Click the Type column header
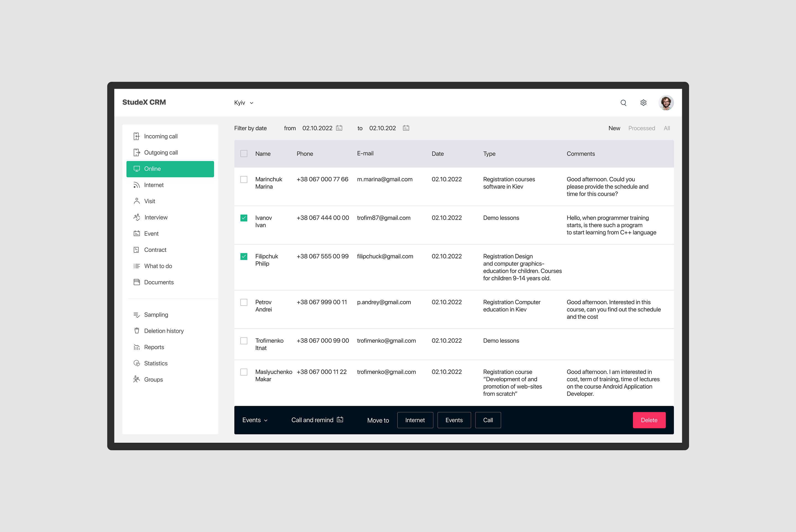Viewport: 796px width, 532px height. (489, 154)
